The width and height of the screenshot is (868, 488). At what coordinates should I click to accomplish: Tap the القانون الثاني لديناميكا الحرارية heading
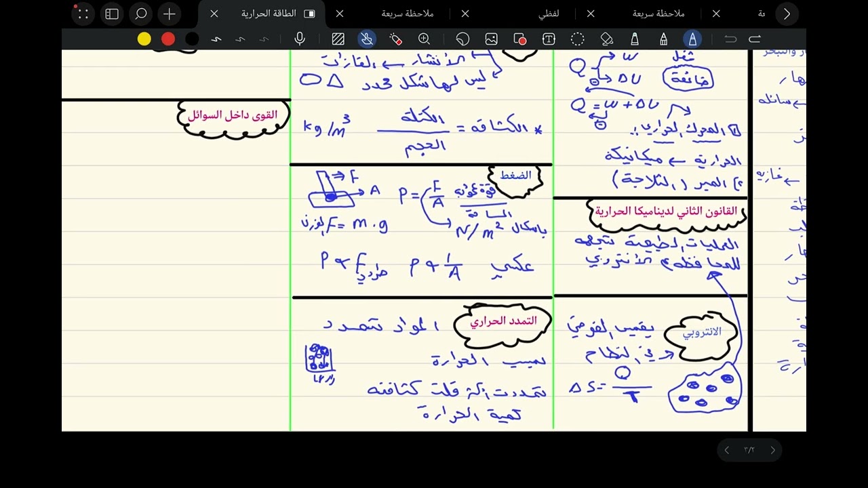tap(666, 211)
